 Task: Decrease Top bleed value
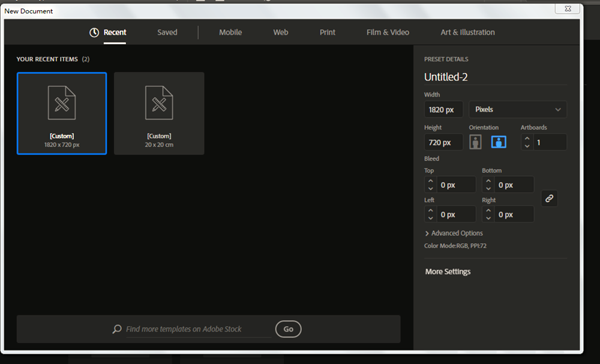coord(430,188)
